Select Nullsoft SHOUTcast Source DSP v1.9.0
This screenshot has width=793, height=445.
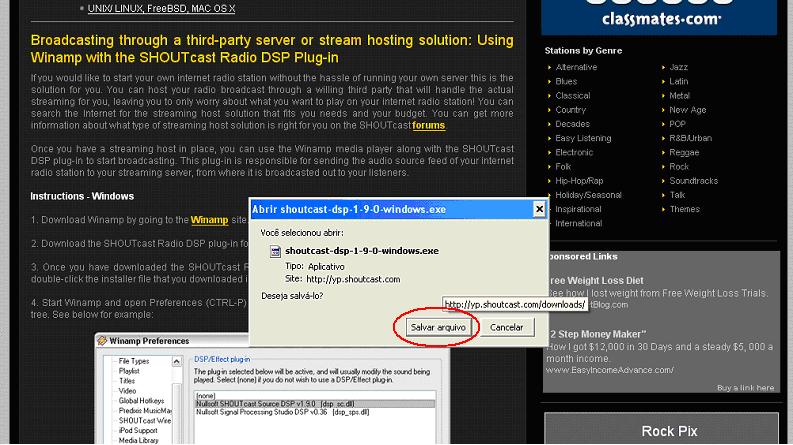click(x=315, y=404)
